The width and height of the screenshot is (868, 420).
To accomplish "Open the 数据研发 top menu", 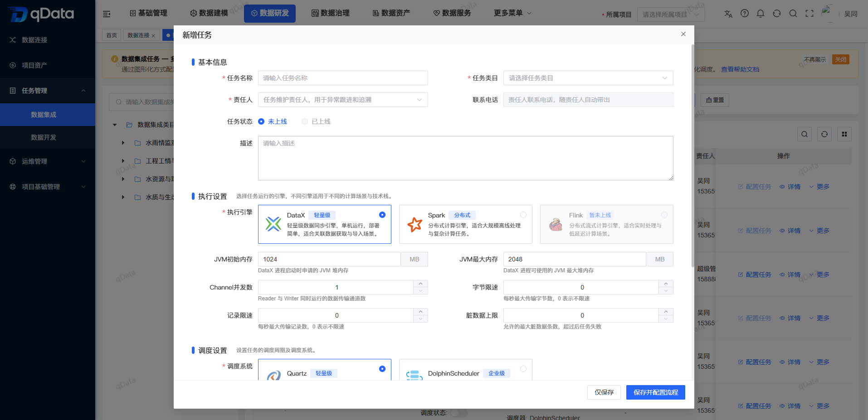I will pos(270,13).
